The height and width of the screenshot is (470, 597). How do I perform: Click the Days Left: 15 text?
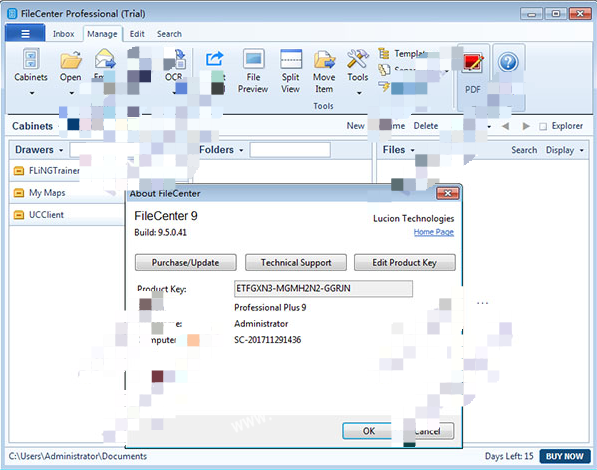pyautogui.click(x=509, y=456)
